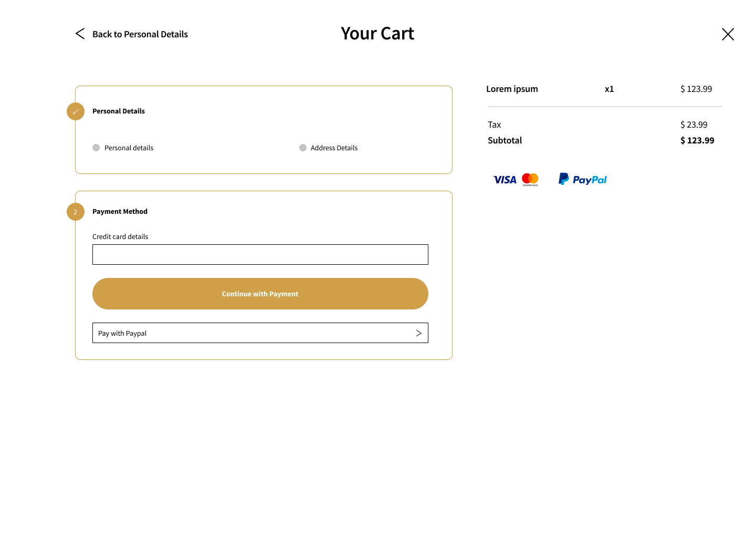Click the Mastercard logo
Viewport: 756px width, 538px height.
coord(530,180)
